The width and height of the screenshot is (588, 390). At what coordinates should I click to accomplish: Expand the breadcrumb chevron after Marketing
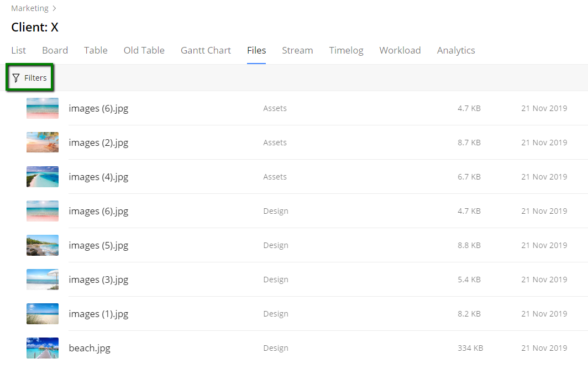pyautogui.click(x=54, y=8)
